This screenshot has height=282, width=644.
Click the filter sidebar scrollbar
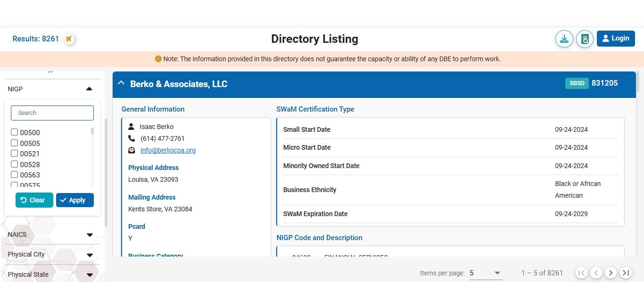106,173
